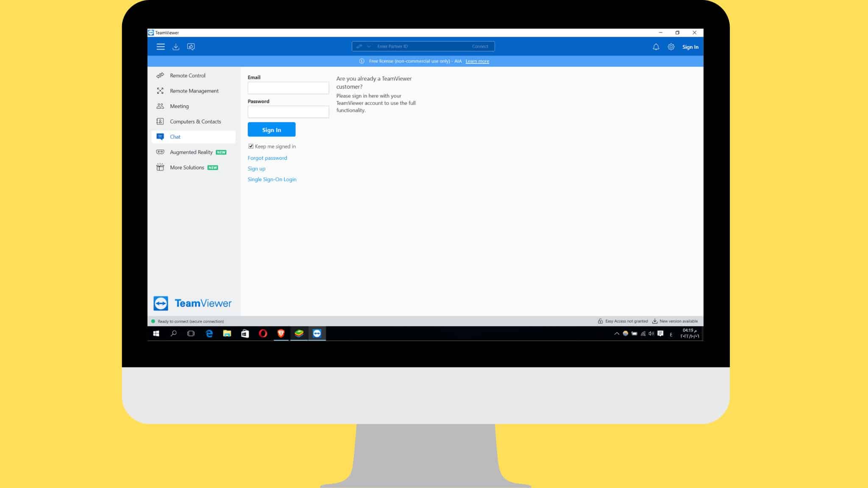Viewport: 868px width, 488px height.
Task: Open the Windows Start menu
Action: 156,333
